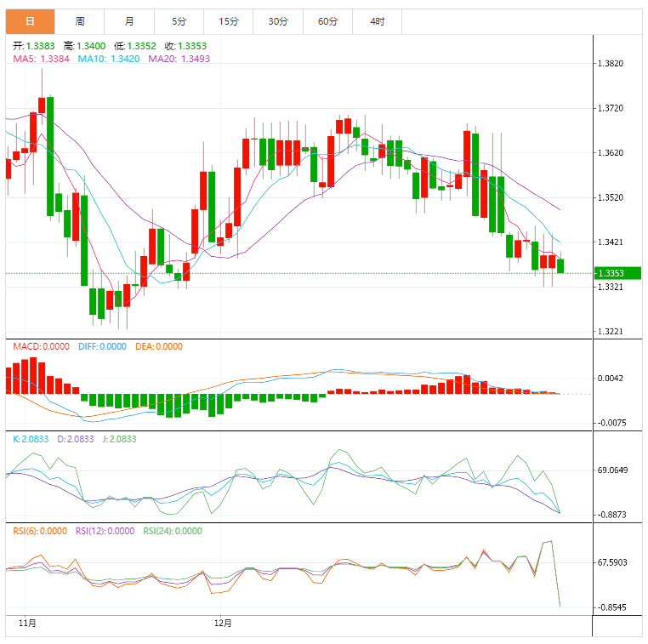Switch to the 月 monthly tab
The height and width of the screenshot is (644, 648).
pos(129,21)
